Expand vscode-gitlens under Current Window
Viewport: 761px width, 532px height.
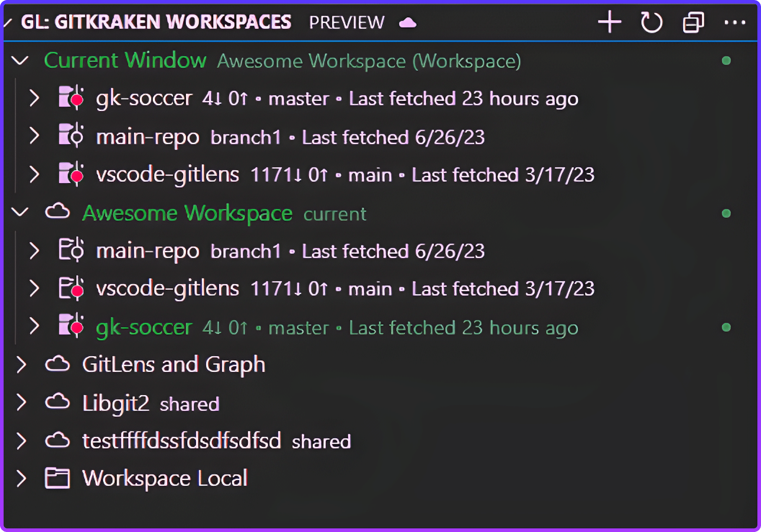click(34, 174)
